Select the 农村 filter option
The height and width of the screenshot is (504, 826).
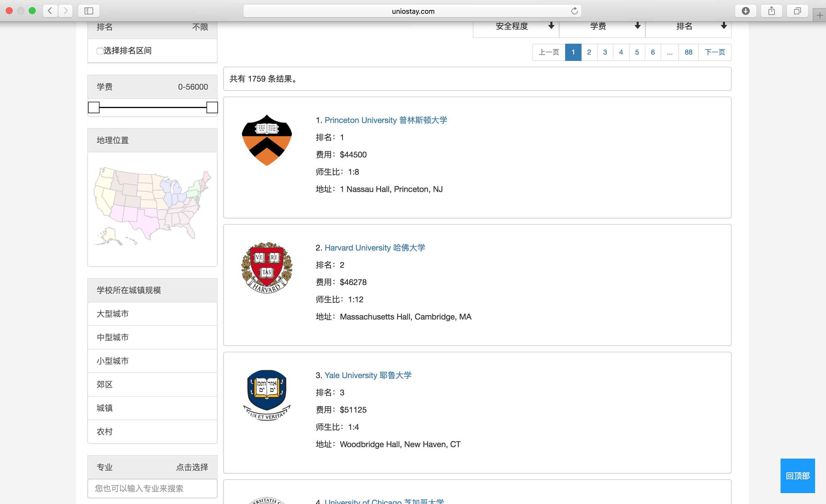[152, 432]
